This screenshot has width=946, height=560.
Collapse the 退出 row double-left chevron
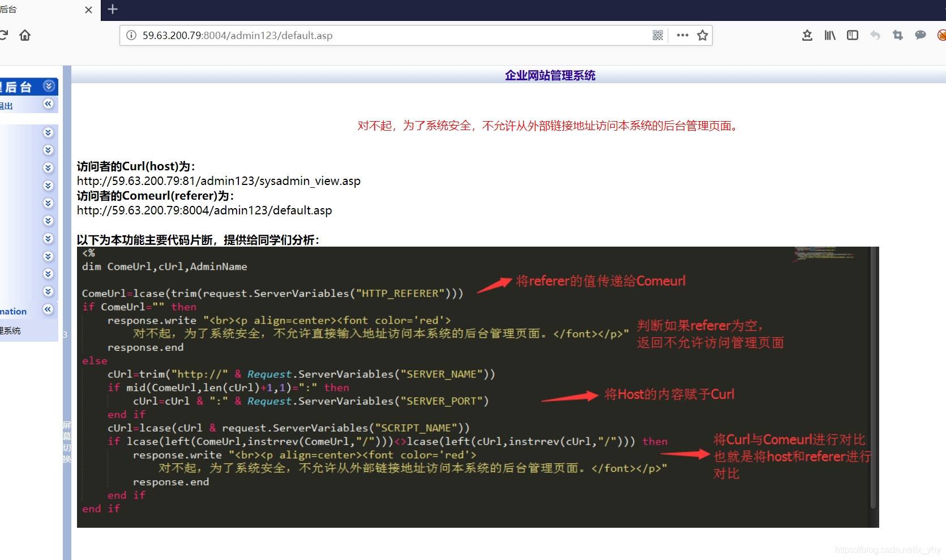[48, 104]
